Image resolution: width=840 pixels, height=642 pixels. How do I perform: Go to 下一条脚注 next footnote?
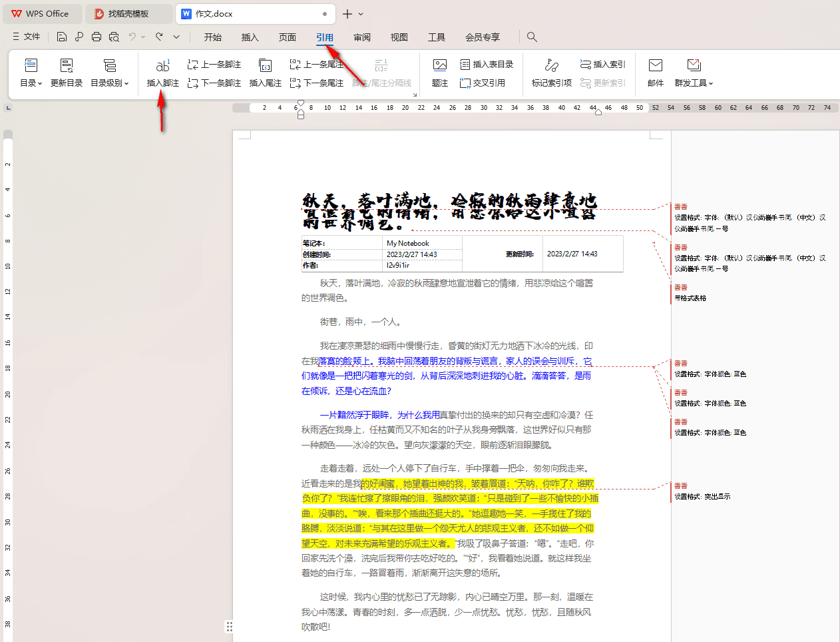214,83
